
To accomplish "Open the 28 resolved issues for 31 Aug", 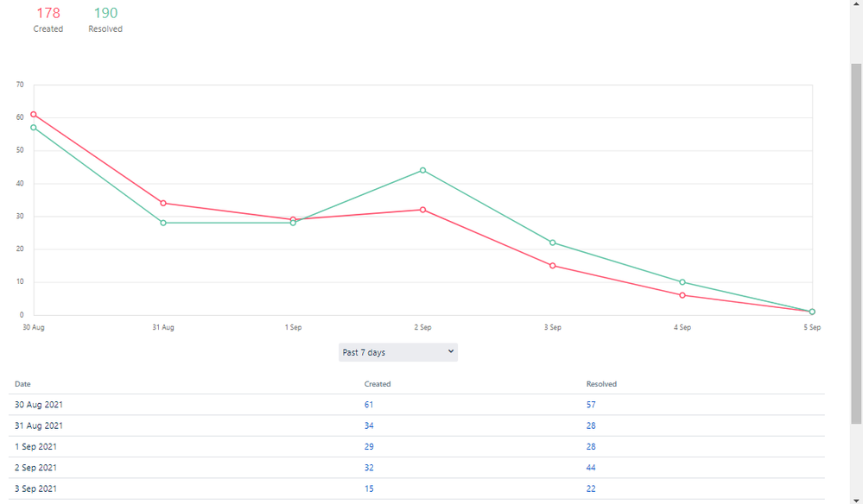I will point(590,425).
